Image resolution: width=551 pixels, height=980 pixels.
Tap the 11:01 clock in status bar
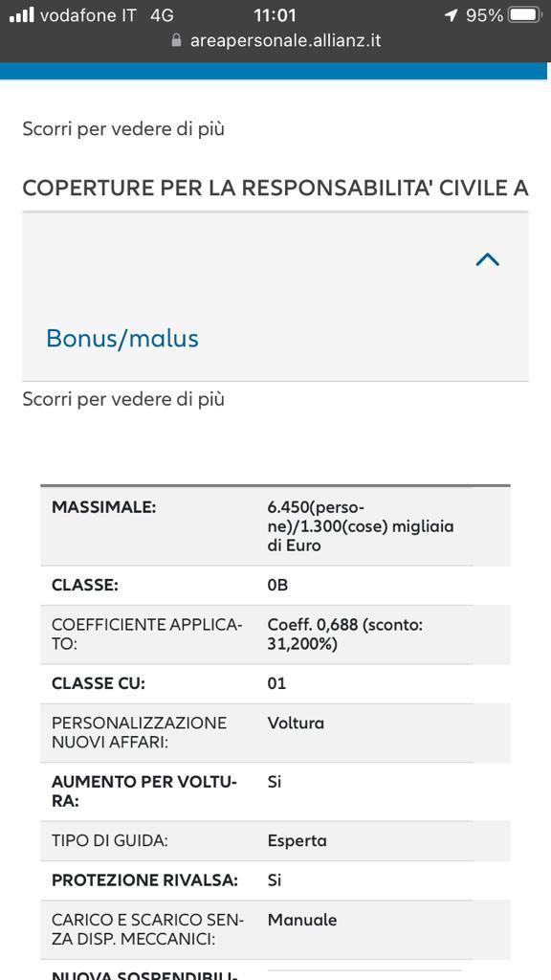tap(275, 15)
